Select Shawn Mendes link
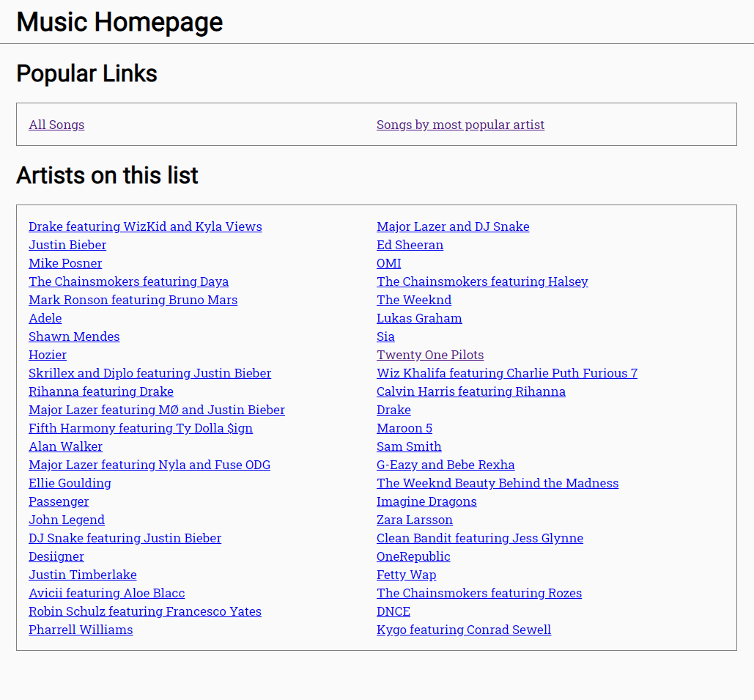Screen dimensions: 754x700 (x=74, y=336)
